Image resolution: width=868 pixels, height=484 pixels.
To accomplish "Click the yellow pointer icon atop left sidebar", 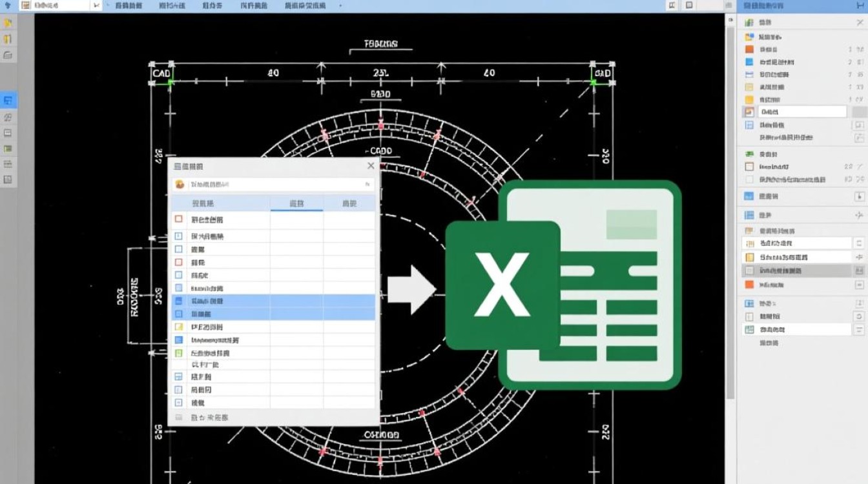I will click(8, 23).
